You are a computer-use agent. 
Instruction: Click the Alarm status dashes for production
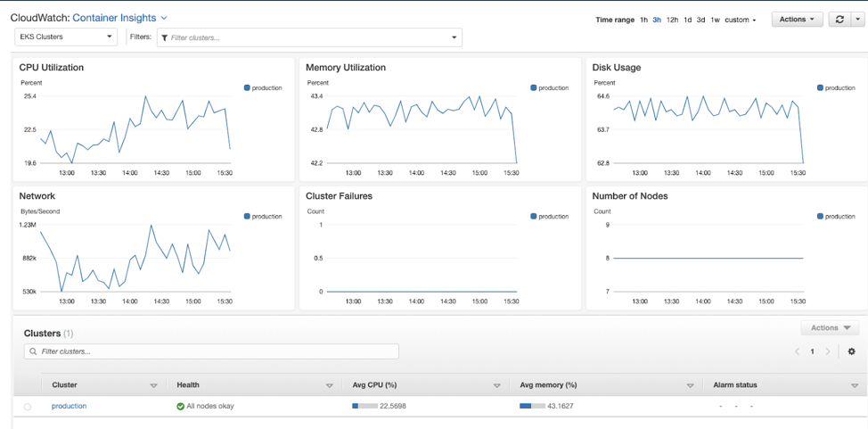pyautogui.click(x=736, y=407)
